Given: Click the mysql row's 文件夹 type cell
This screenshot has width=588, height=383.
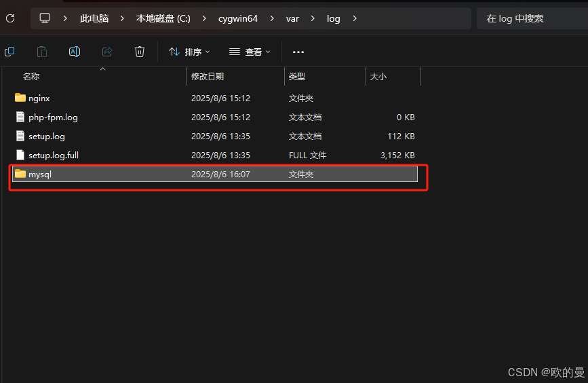Looking at the screenshot, I should (300, 175).
